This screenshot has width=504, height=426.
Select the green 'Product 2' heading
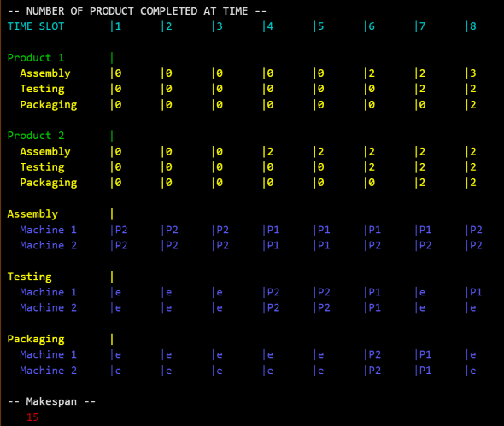pos(36,136)
